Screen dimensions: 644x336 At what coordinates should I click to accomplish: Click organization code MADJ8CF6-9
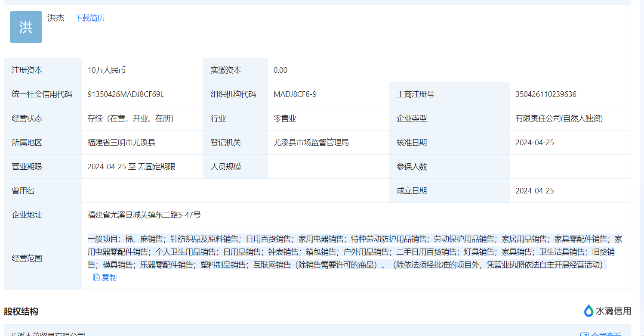pos(295,94)
